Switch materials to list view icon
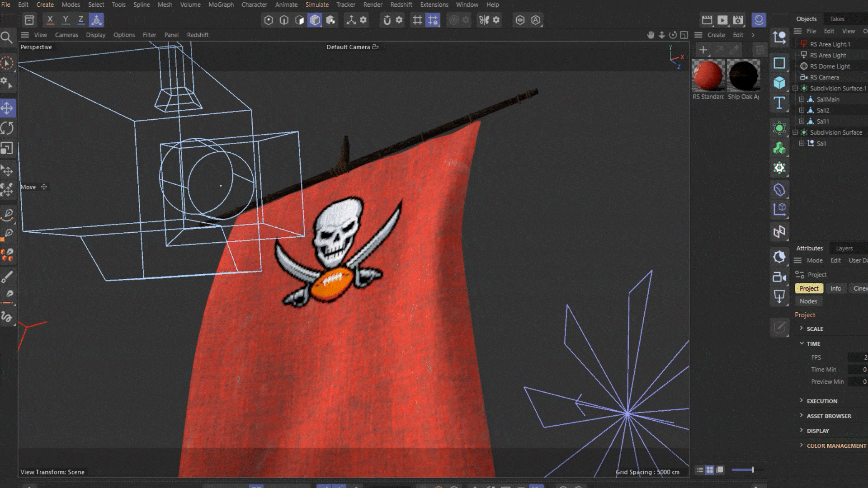Screen dimensions: 868x488 point(699,470)
